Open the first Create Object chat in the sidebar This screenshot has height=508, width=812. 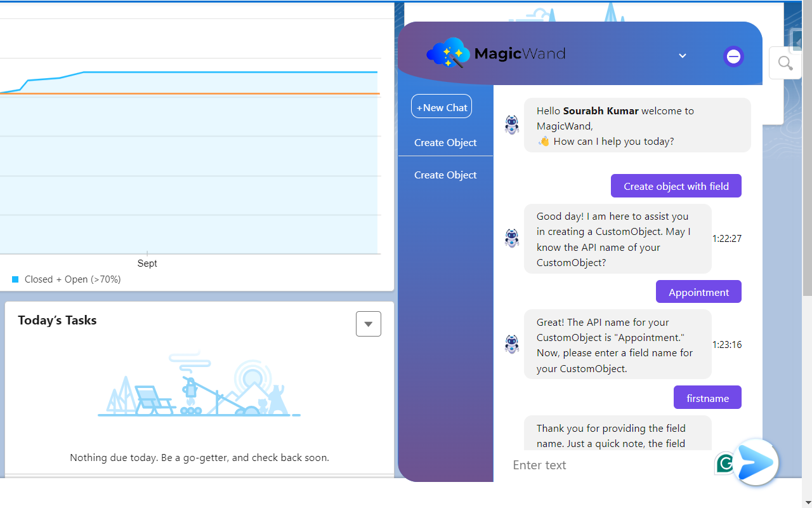[445, 142]
